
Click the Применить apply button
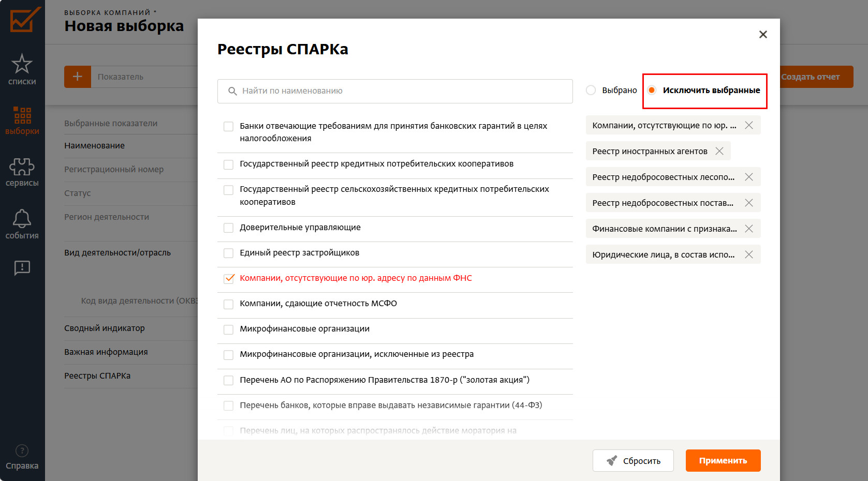tap(723, 460)
